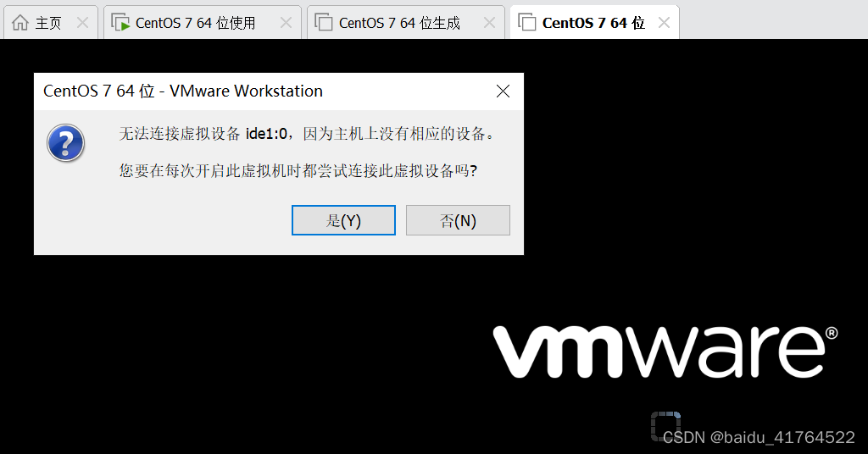Choose 是(Y) to always connect device
Image resolution: width=868 pixels, height=454 pixels.
point(344,220)
